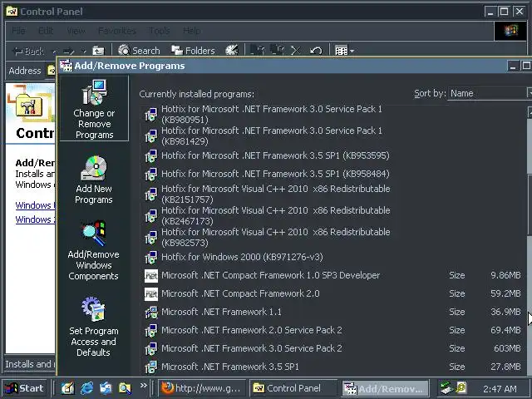
Task: Click .NET Framework 3.0 Service Pack 2 icon
Action: click(x=151, y=348)
